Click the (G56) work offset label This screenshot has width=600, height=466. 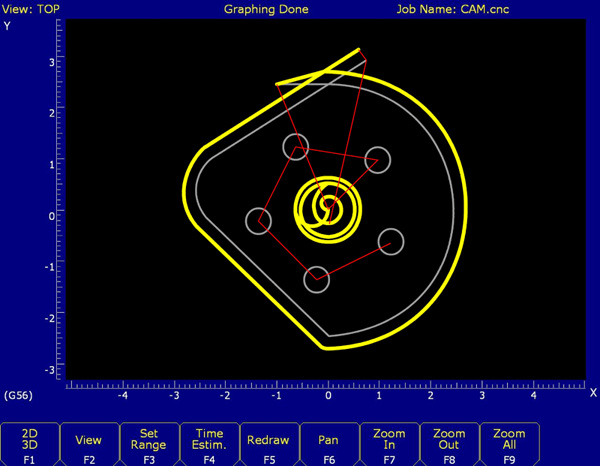point(18,396)
